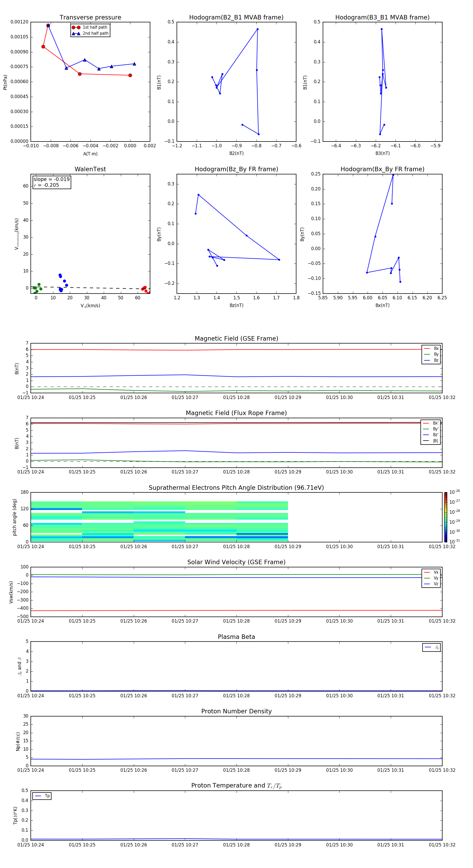Click the '1st half path' legend entry
The height and width of the screenshot is (868, 473).
(x=90, y=27)
